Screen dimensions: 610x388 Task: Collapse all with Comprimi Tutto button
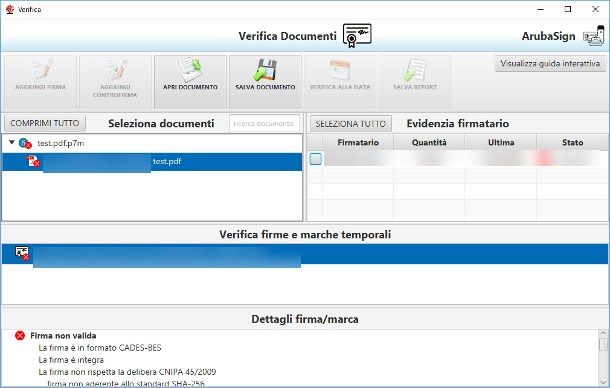45,123
